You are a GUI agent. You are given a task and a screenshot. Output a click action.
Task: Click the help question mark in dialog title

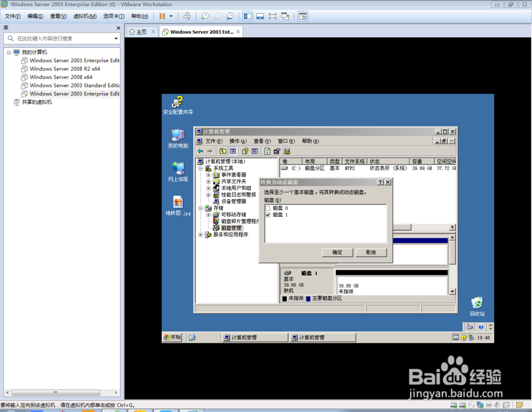[381, 182]
